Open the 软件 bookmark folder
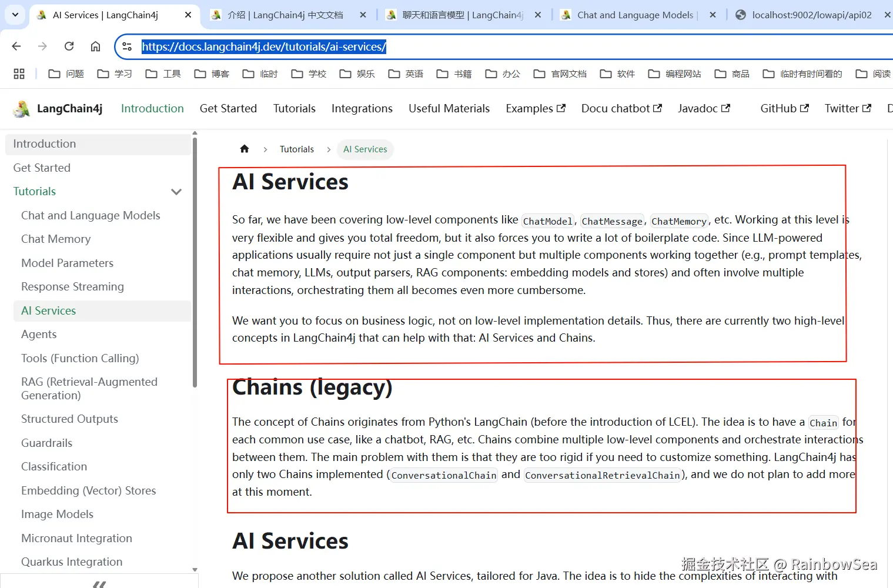893x588 pixels. [617, 73]
